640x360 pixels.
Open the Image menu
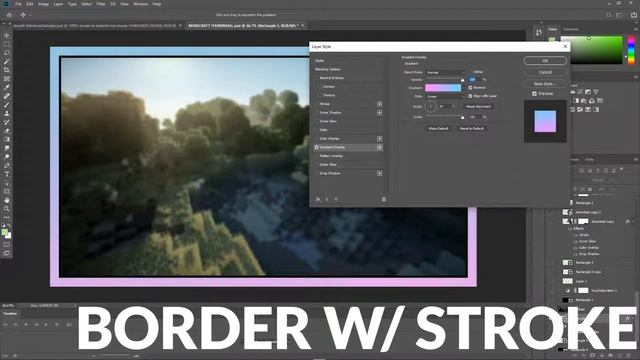pos(43,4)
